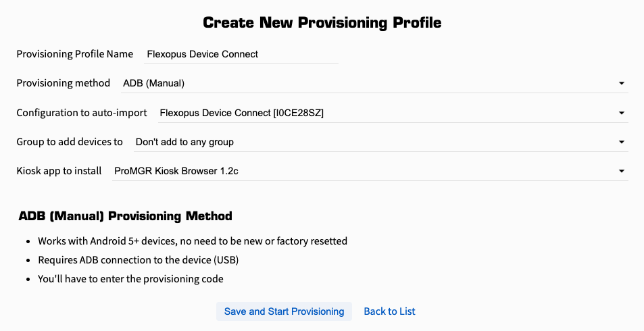Click the "Requires ADB connection" bullet text
This screenshot has width=644, height=331.
click(x=139, y=260)
